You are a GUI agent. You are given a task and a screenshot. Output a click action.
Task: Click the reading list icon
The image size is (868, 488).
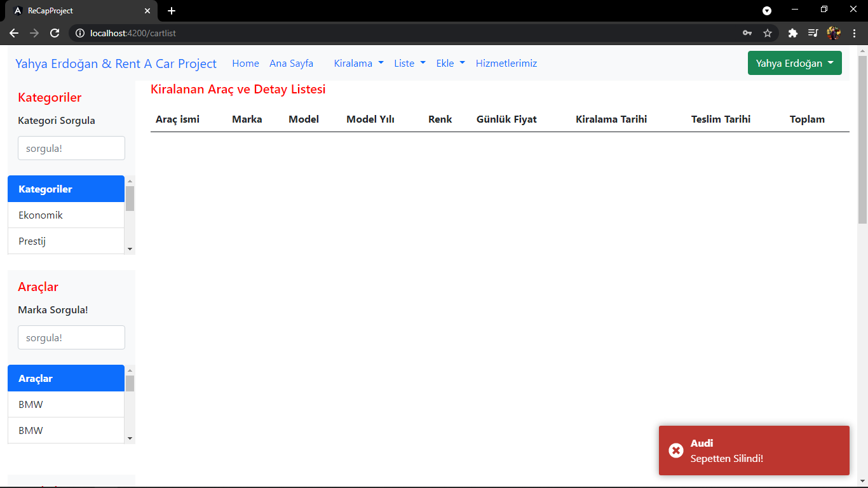[814, 32]
